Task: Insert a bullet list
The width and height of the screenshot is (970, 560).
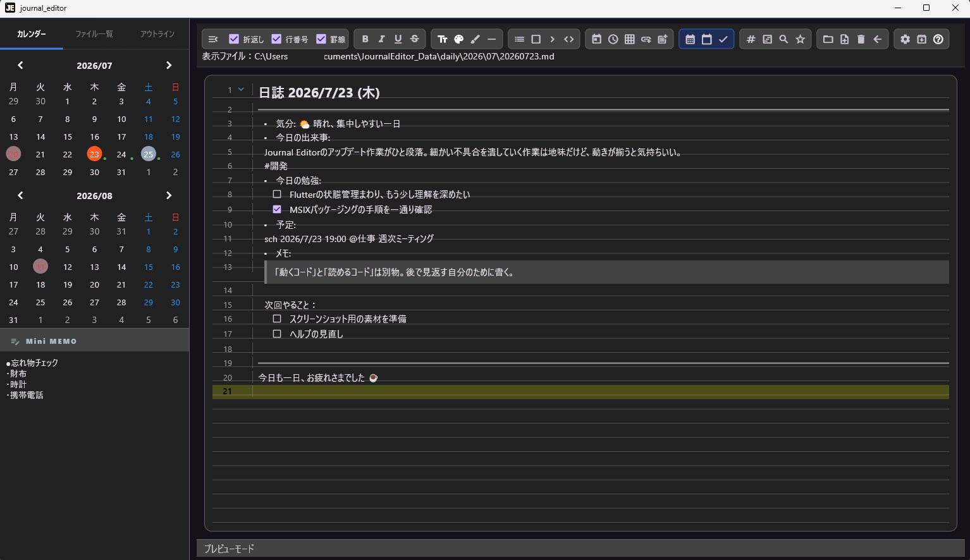Action: click(x=519, y=39)
